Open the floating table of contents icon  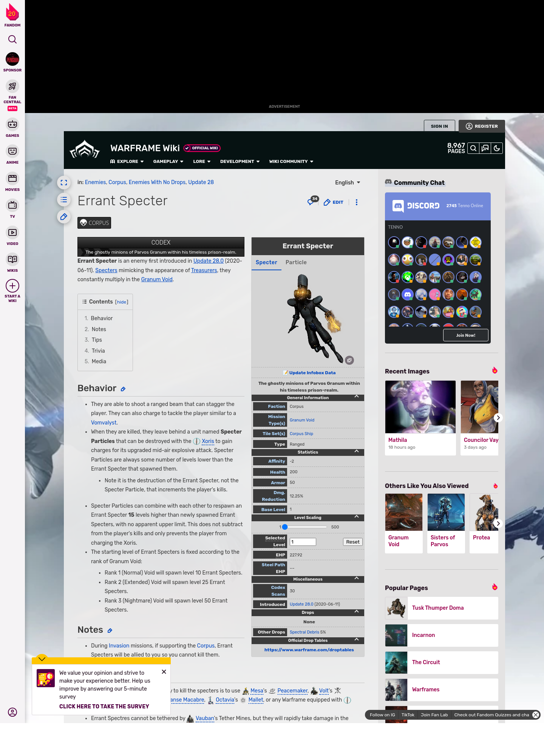(64, 200)
